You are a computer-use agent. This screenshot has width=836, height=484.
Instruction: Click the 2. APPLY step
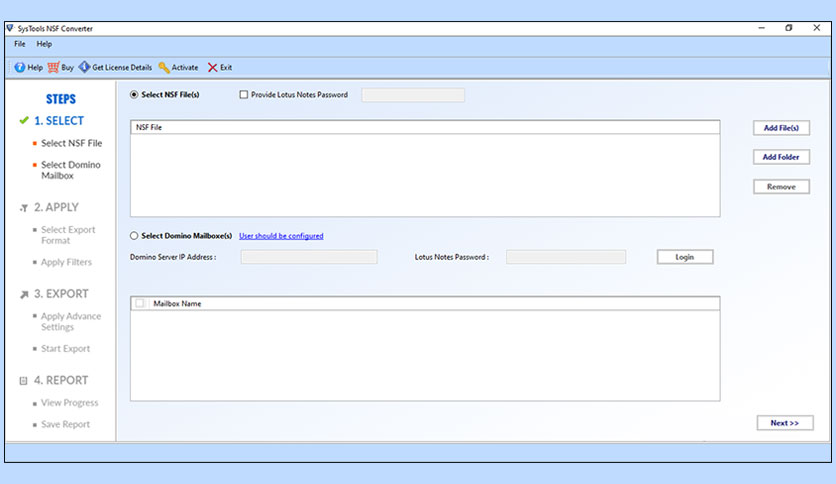(x=56, y=207)
